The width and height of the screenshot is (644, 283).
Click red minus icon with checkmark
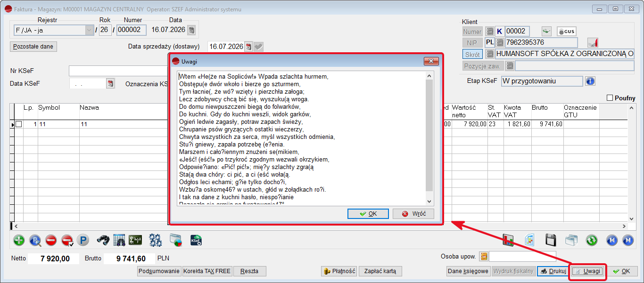67,241
